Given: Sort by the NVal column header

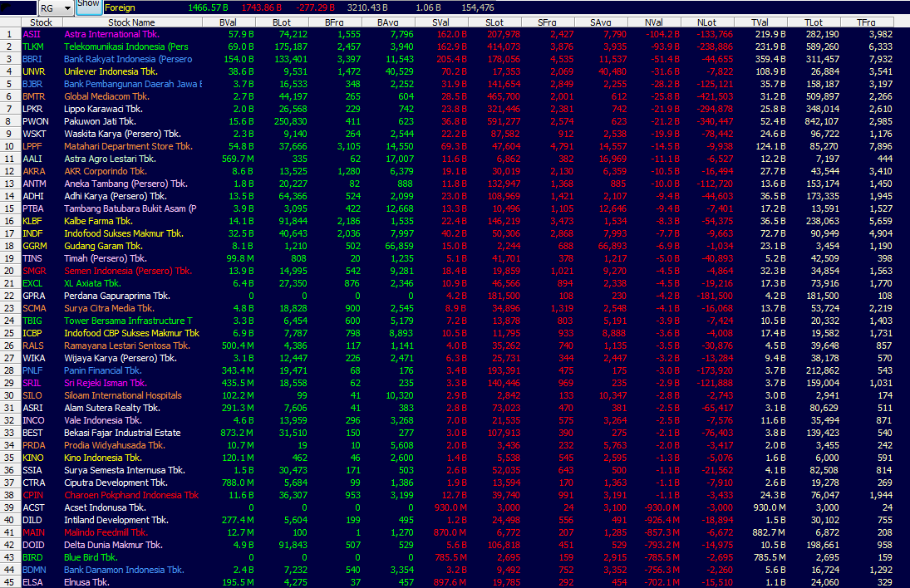Looking at the screenshot, I should click(654, 22).
